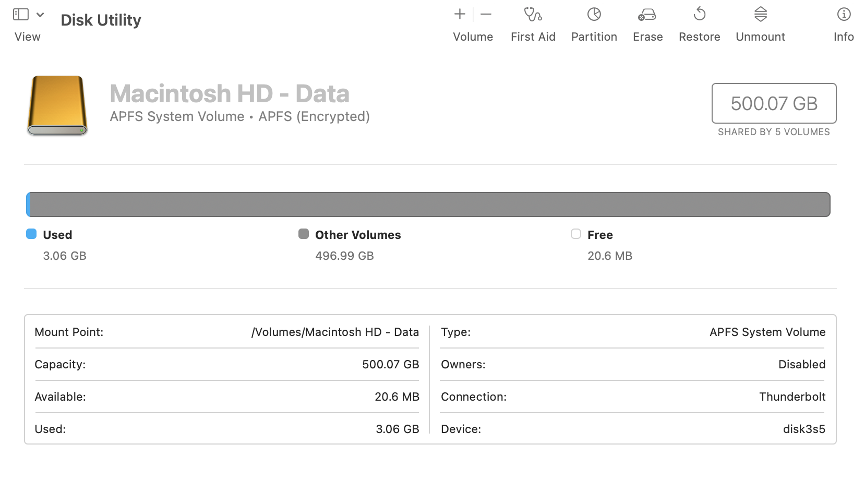
Task: Click the Owners value Disabled
Action: (x=802, y=365)
